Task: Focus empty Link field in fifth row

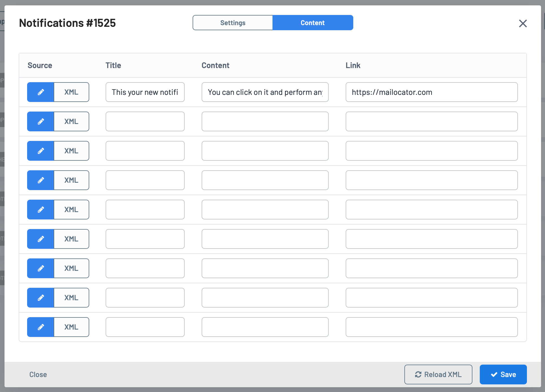Action: tap(432, 210)
